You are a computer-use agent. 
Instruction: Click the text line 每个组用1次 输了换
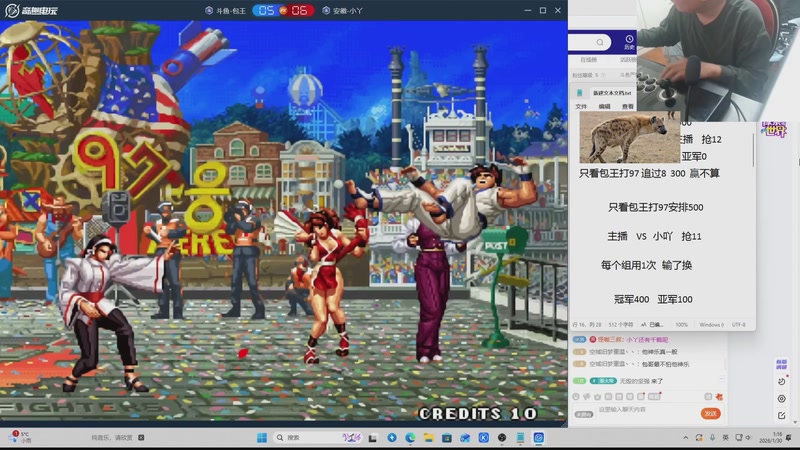click(x=646, y=265)
